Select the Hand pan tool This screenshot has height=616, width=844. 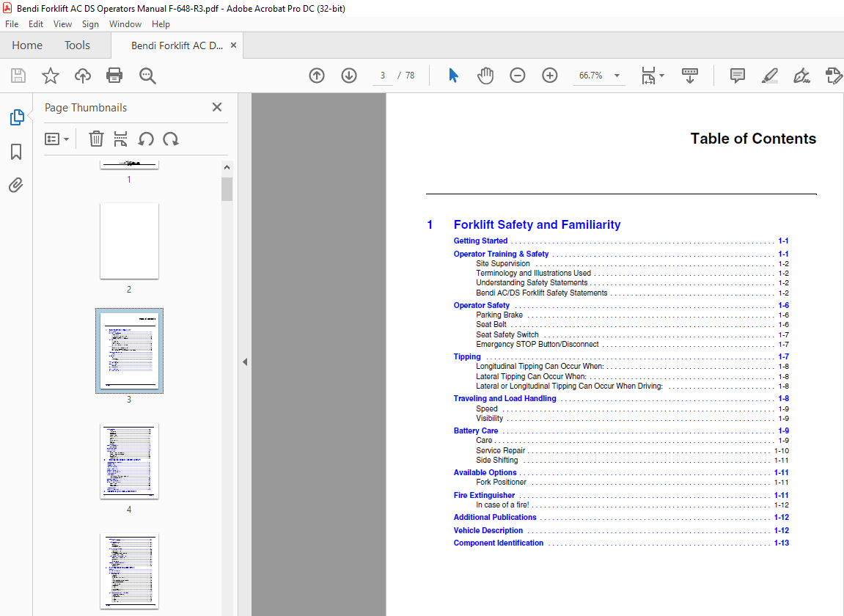[x=485, y=76]
